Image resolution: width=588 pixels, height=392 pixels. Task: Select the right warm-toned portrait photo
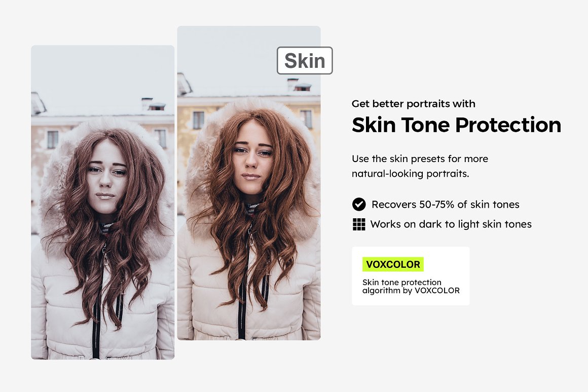pos(248,183)
